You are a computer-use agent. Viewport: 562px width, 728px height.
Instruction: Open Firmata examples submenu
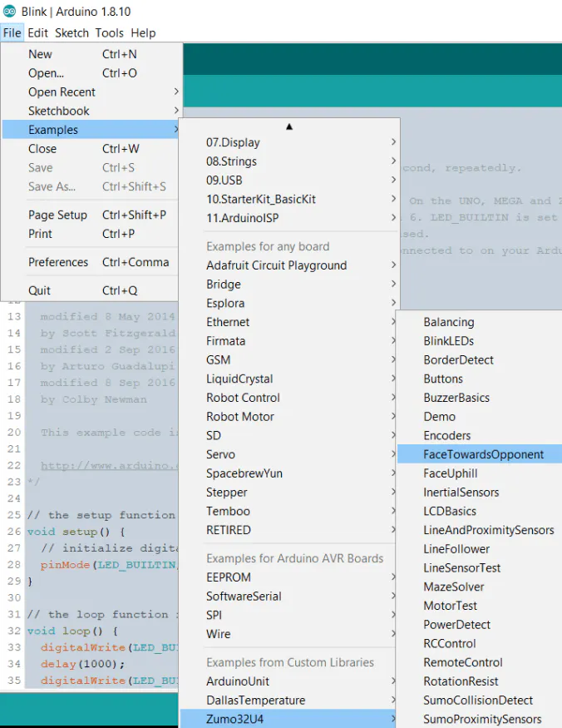coord(288,341)
